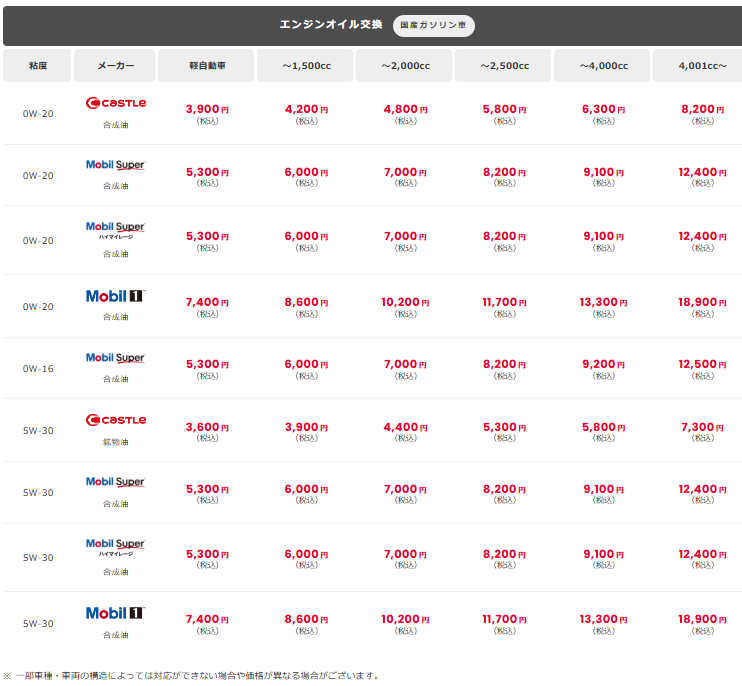Image resolution: width=742 pixels, height=686 pixels.
Task: Click the メーカー column header
Action: (115, 66)
